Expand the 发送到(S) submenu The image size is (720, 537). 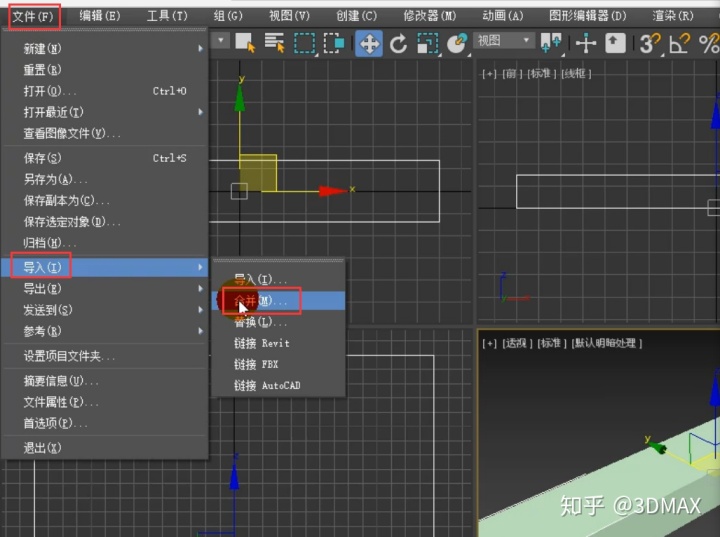point(105,310)
